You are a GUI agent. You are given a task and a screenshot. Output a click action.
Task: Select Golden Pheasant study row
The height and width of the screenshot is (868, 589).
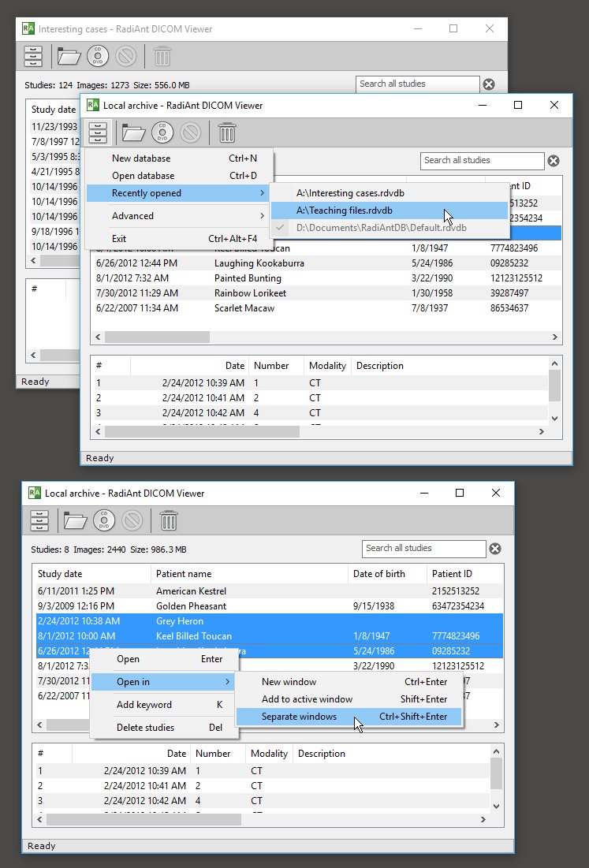click(x=269, y=605)
